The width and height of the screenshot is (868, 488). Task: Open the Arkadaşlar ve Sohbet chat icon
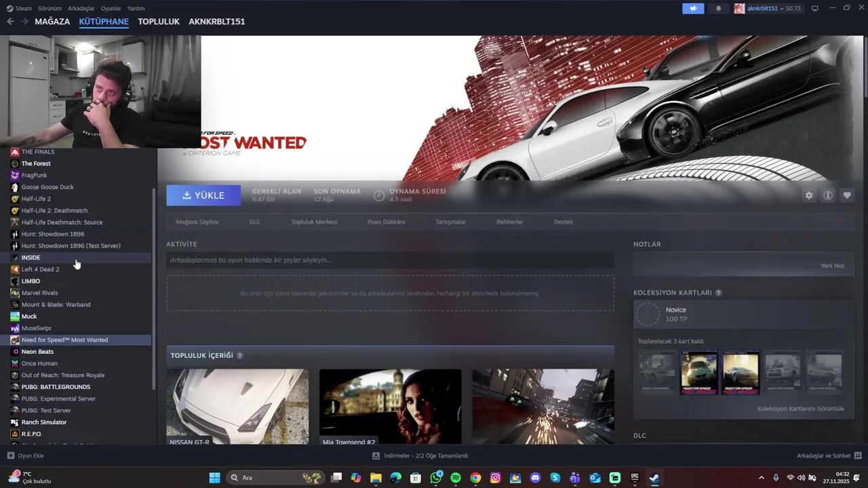(858, 455)
